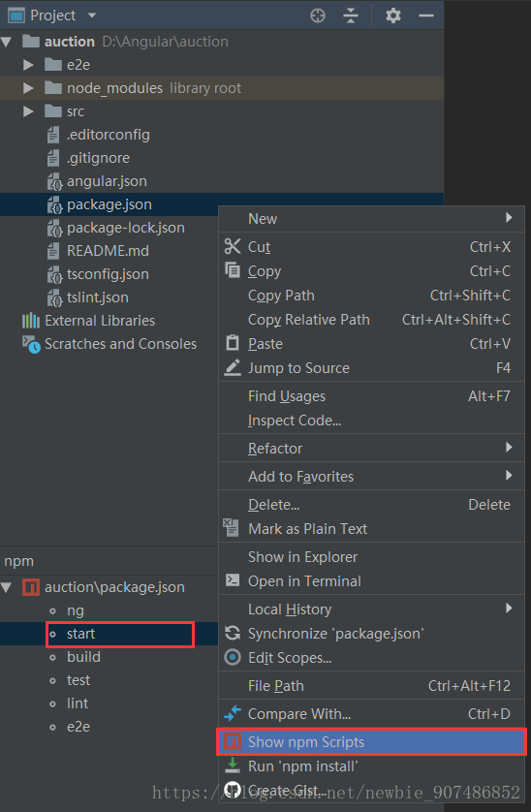Click the .editorconfig file icon
531x812 pixels.
[53, 135]
